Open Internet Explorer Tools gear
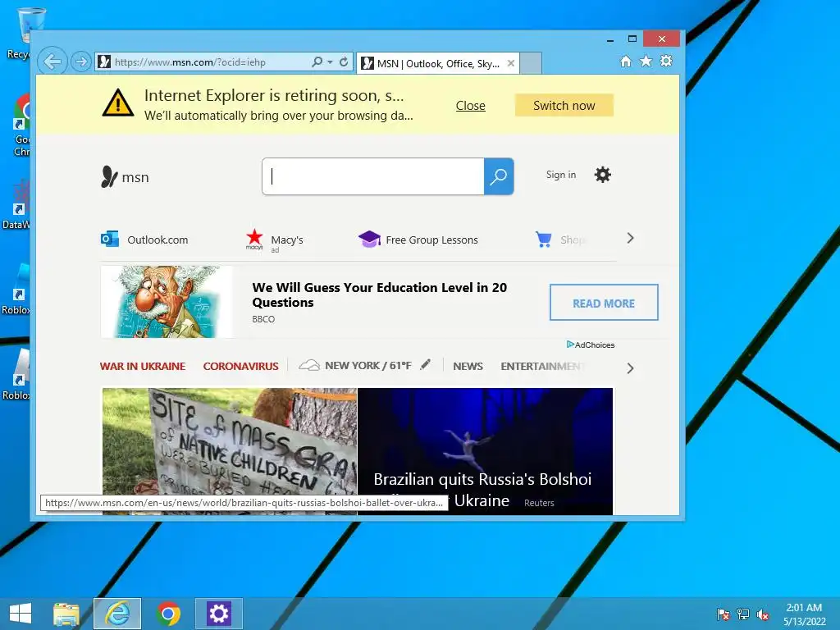Screen dimensions: 840x630 (x=666, y=61)
